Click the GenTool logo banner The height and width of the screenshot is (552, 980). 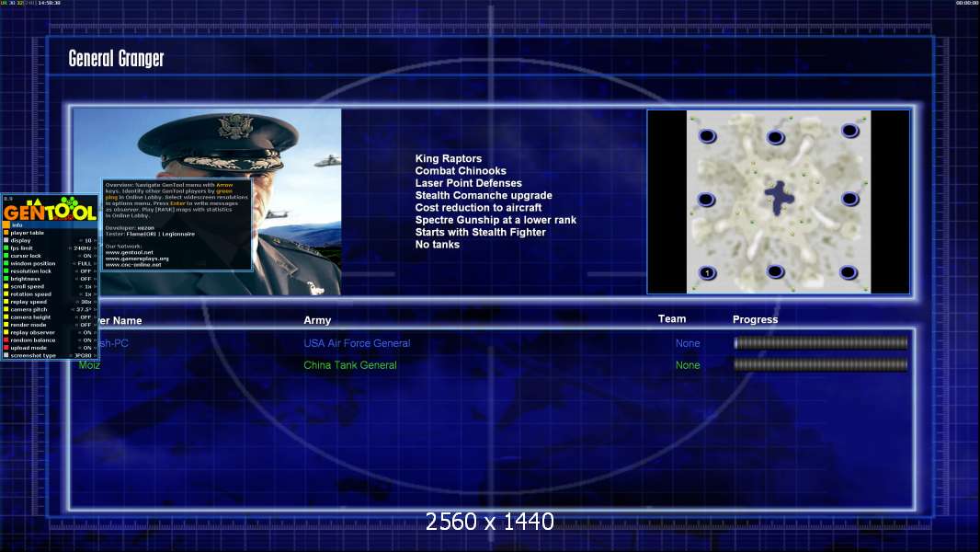coord(50,209)
